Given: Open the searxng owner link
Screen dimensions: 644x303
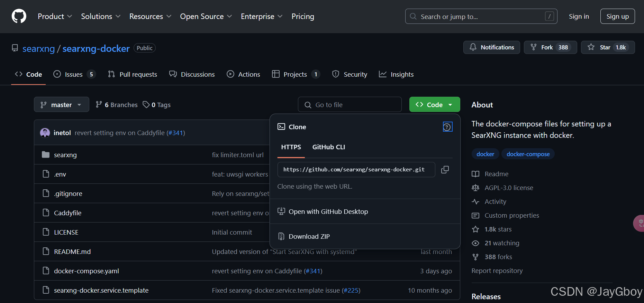Looking at the screenshot, I should tap(39, 48).
